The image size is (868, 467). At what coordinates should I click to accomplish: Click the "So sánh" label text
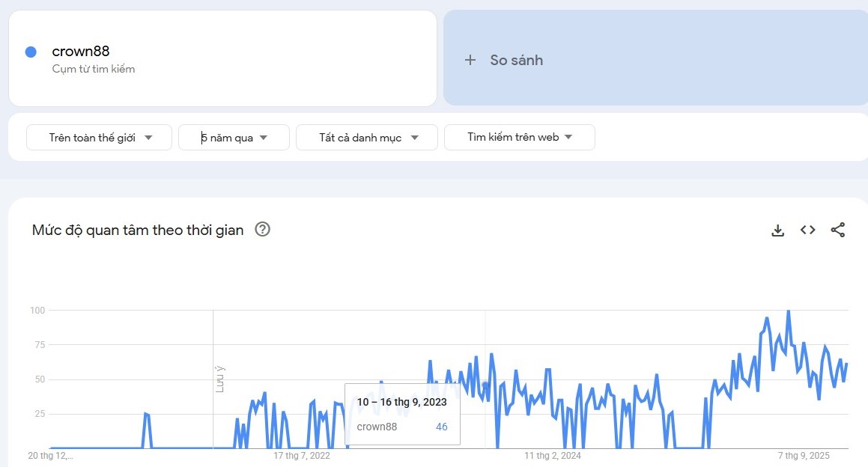click(x=516, y=60)
